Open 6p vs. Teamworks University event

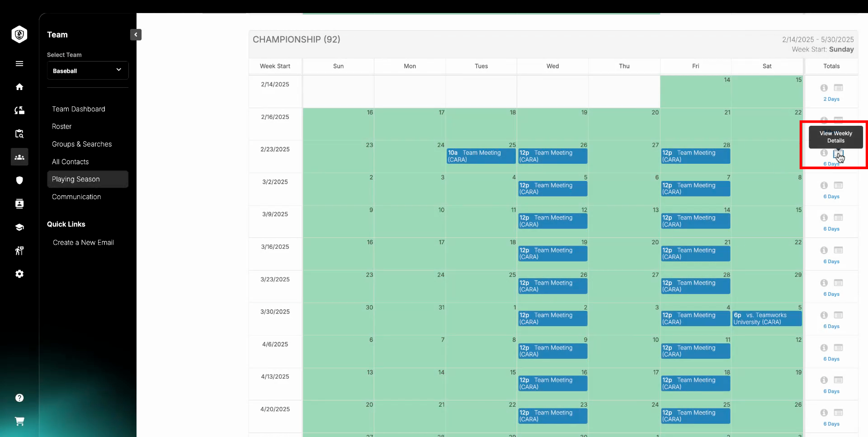767,318
